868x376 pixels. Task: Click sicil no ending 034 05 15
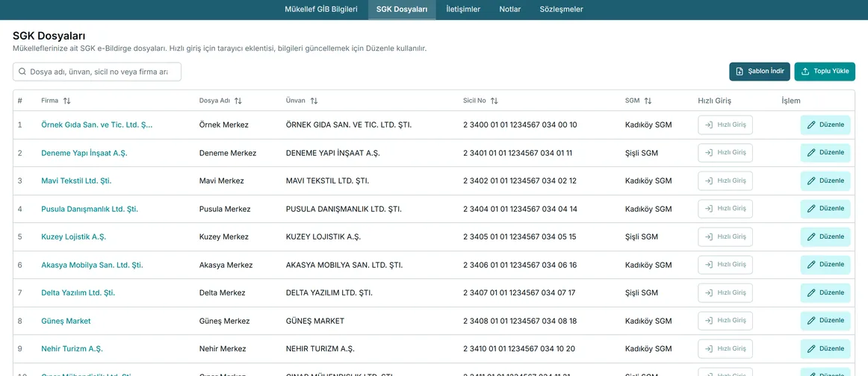point(520,236)
